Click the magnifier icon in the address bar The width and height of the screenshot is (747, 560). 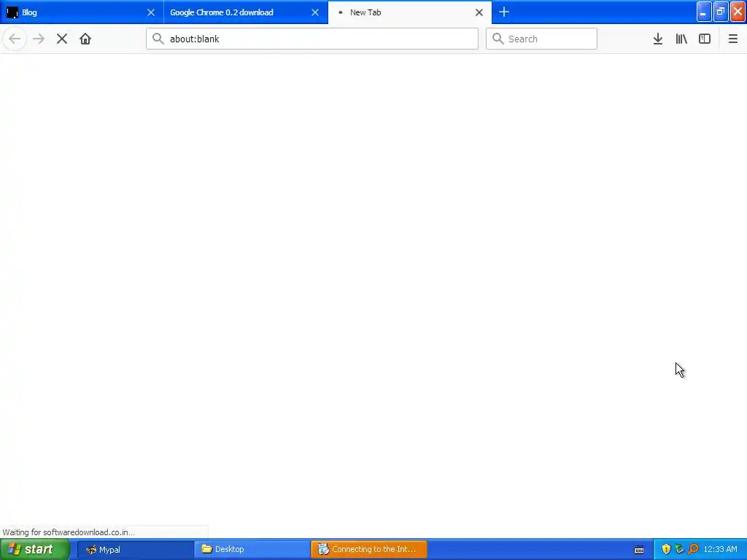click(x=158, y=39)
